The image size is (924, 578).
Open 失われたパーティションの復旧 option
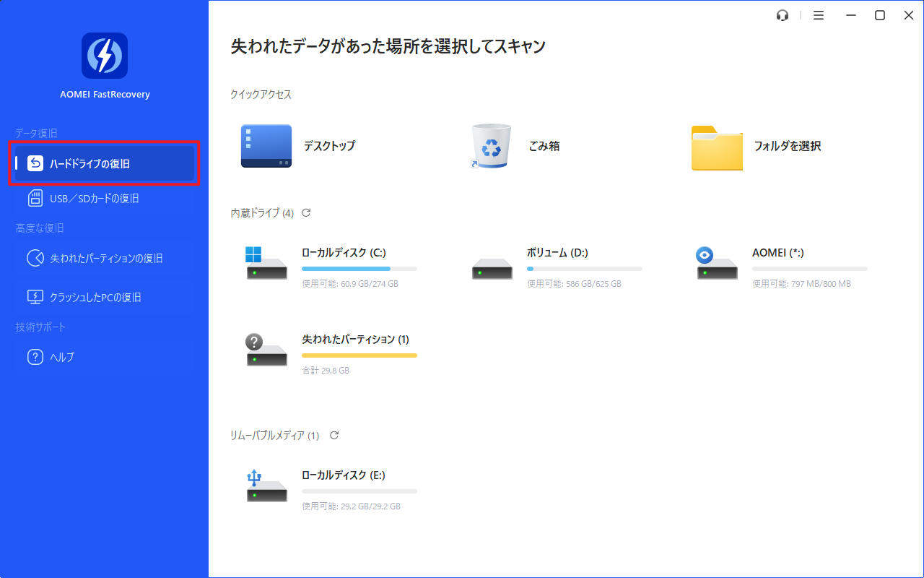[105, 258]
